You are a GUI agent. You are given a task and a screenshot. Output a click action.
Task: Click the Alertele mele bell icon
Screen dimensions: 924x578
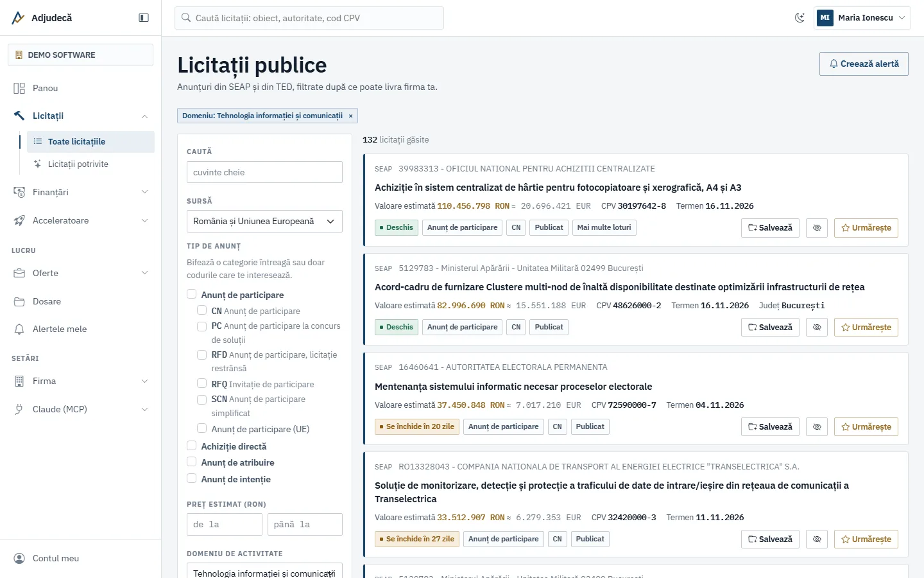(x=19, y=329)
